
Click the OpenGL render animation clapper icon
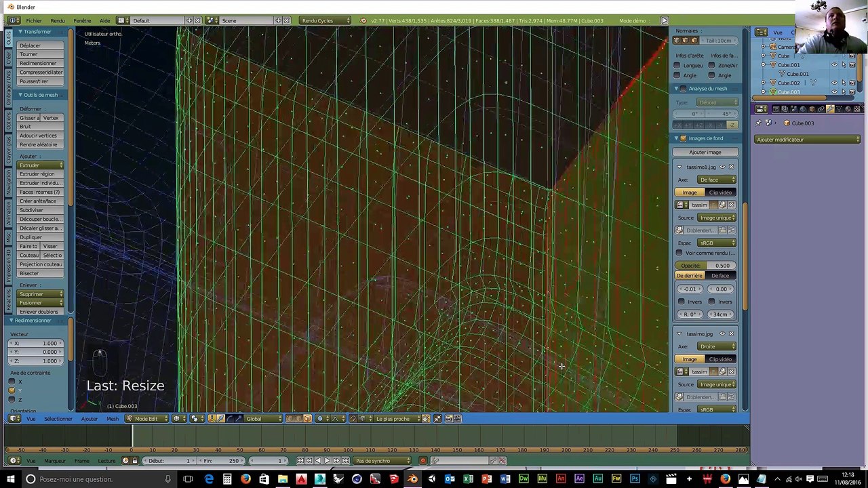(458, 418)
